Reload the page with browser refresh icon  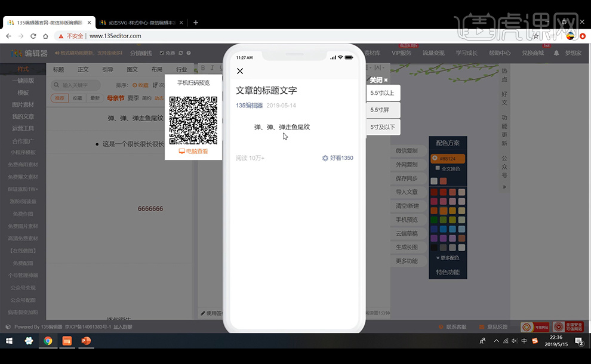click(x=33, y=36)
